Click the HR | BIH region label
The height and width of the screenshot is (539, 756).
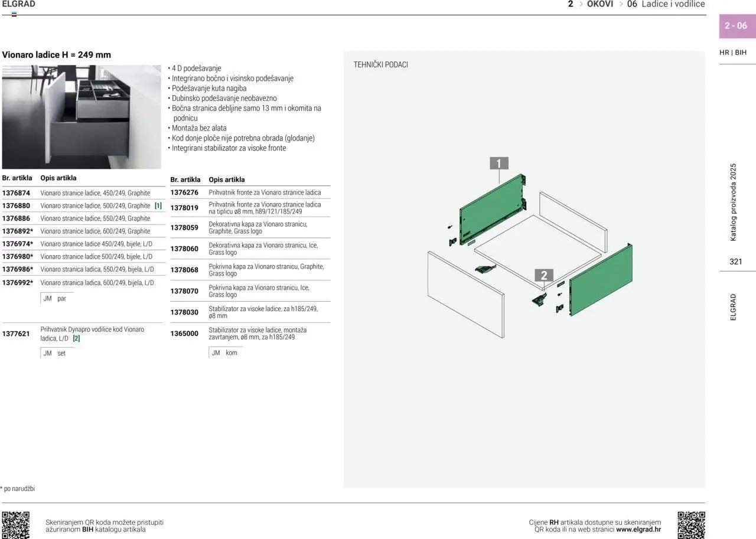pos(733,53)
